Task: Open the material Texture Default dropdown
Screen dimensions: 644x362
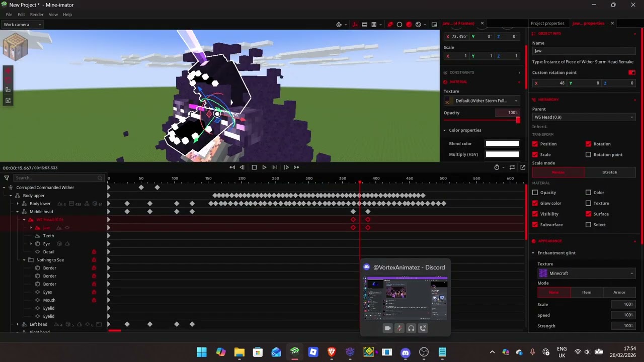Action: 481,101
